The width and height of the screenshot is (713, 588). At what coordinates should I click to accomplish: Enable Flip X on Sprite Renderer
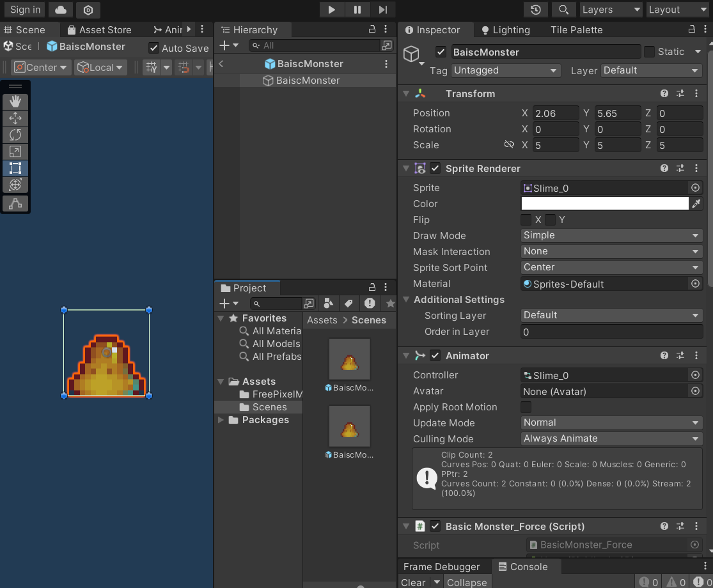pyautogui.click(x=526, y=220)
